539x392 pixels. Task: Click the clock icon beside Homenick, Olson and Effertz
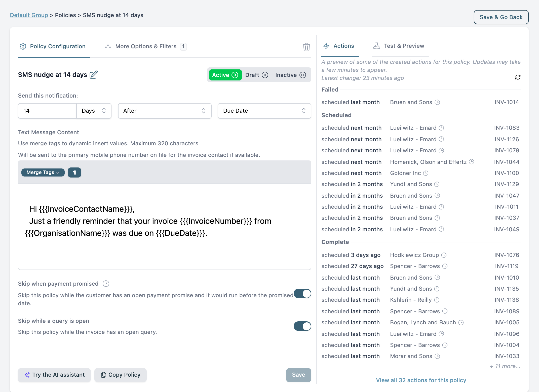coord(472,162)
